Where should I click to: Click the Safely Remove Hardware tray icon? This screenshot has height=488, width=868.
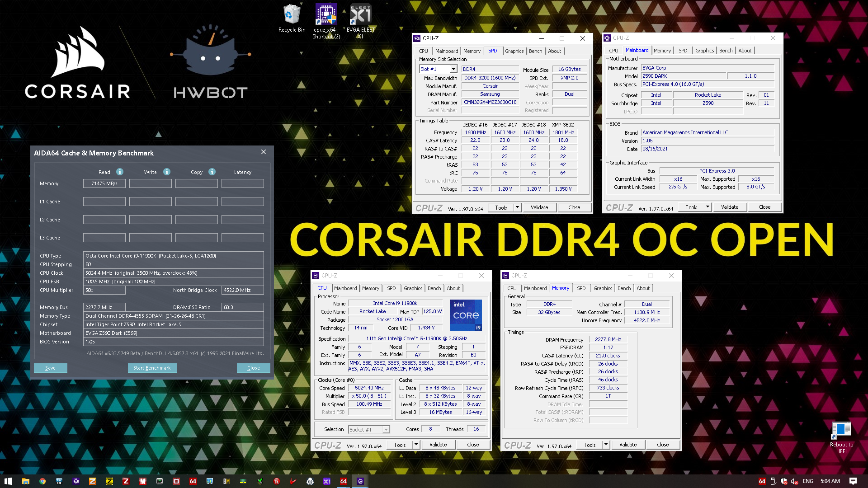[773, 481]
